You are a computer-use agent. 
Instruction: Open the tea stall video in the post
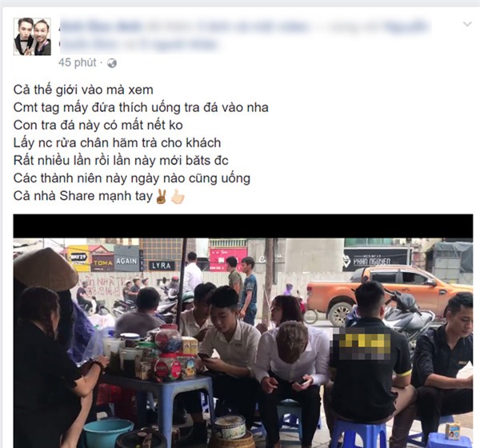click(x=243, y=331)
